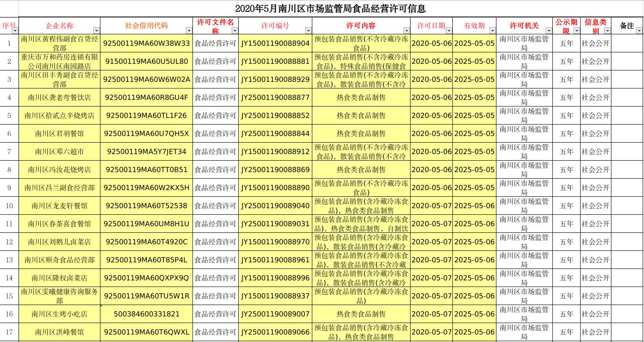
Task: Open the 社会信用代码 column filter dropdown
Action: [x=189, y=31]
